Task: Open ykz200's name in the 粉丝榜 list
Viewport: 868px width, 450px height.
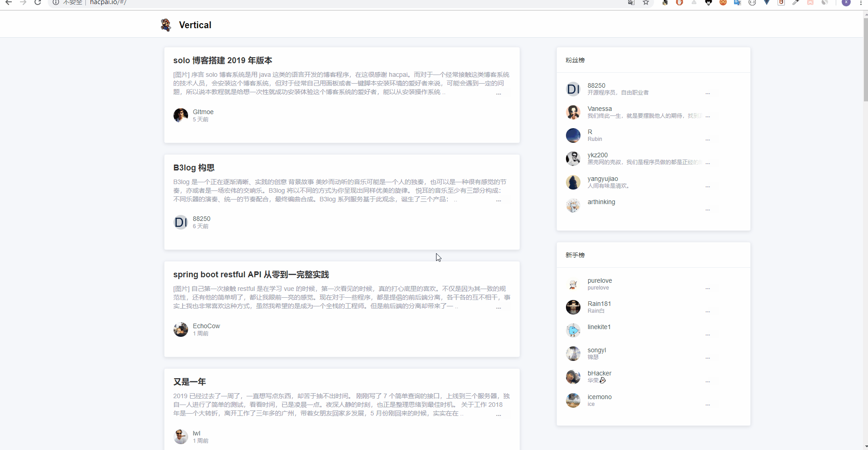Action: [x=598, y=155]
